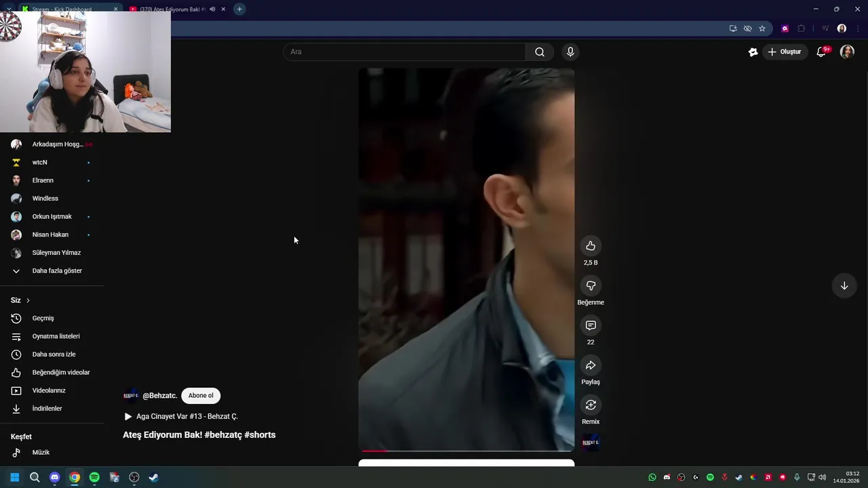
Task: Focus the Ara search field
Action: pos(404,52)
